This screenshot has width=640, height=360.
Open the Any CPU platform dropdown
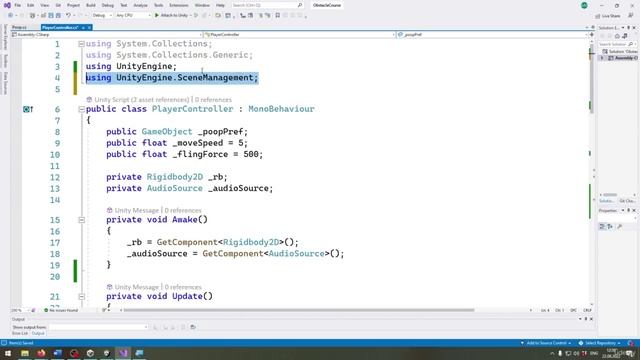pos(133,15)
